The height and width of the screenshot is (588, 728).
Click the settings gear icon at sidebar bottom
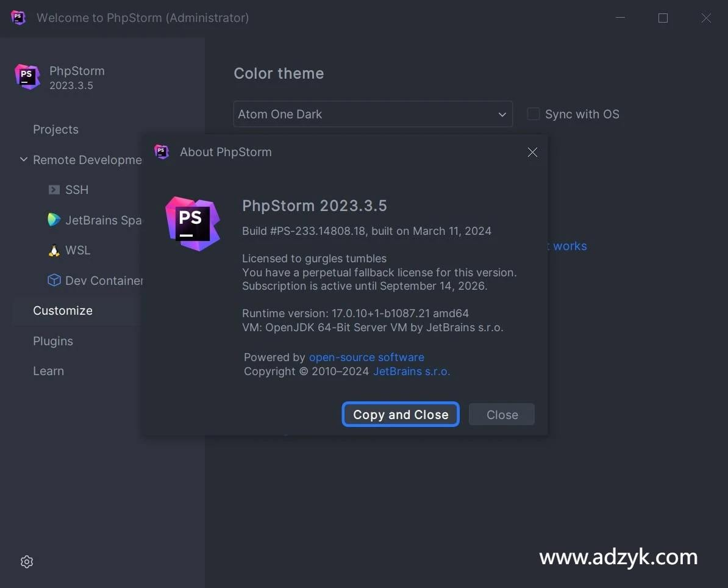coord(27,562)
